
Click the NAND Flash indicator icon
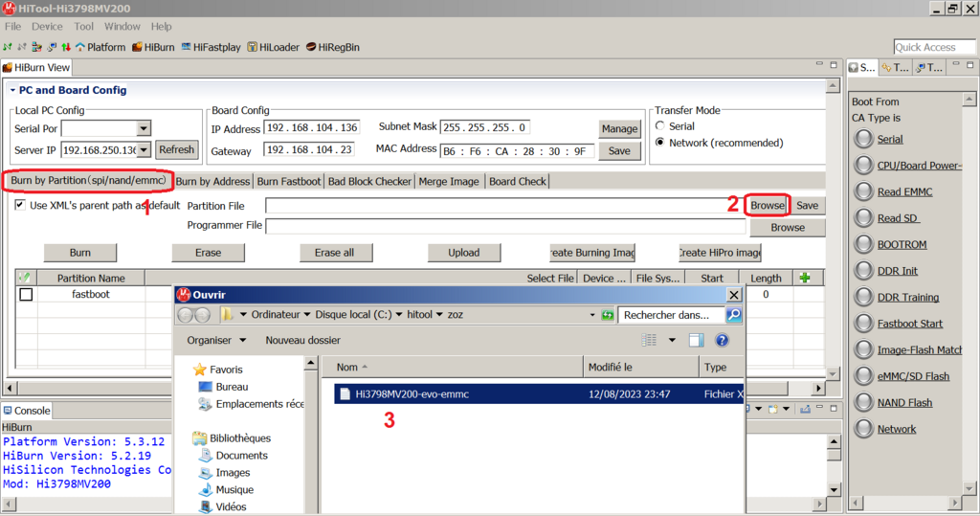(x=864, y=402)
